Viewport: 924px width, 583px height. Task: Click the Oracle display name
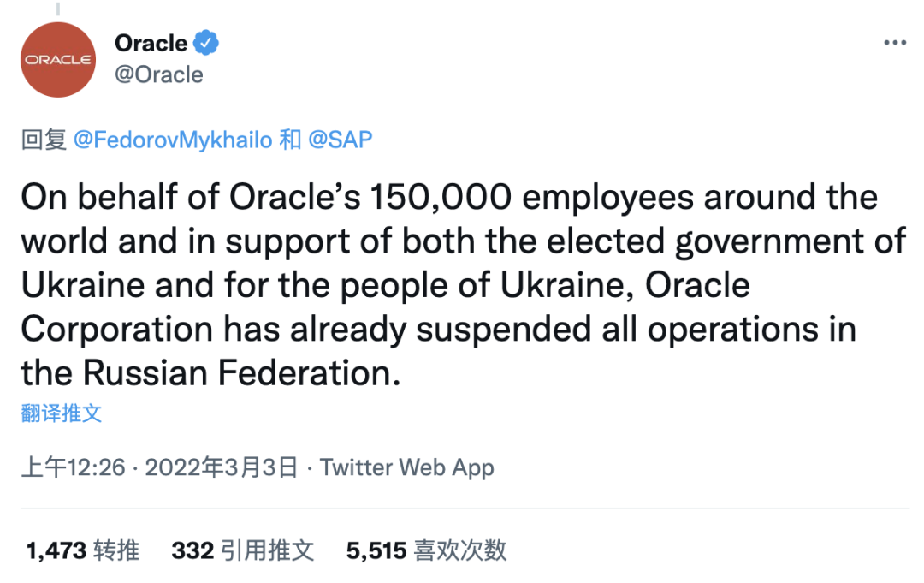[x=151, y=43]
